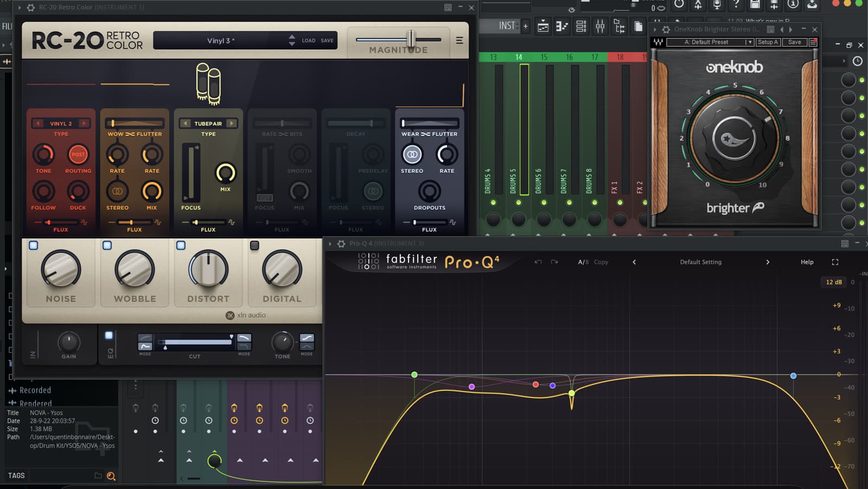Viewport: 868px width, 489px height.
Task: Click the 12 dB display range in Pro-Q 4
Action: 834,282
